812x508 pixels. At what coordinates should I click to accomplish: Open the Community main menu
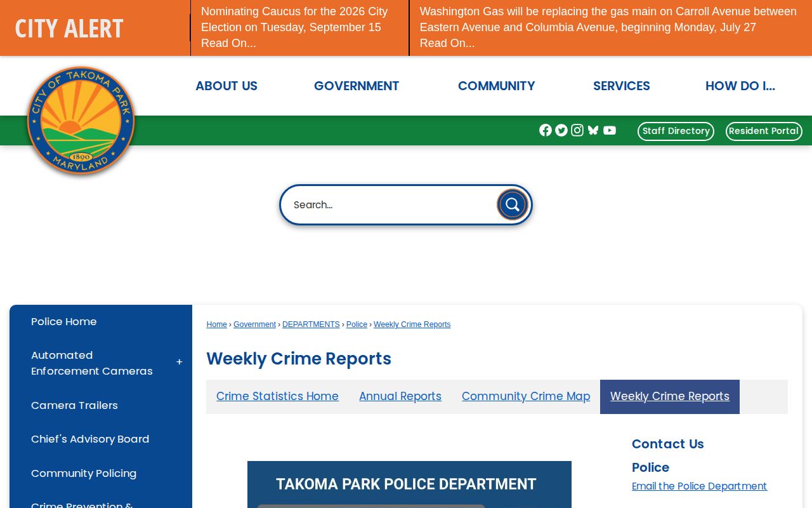[497, 86]
